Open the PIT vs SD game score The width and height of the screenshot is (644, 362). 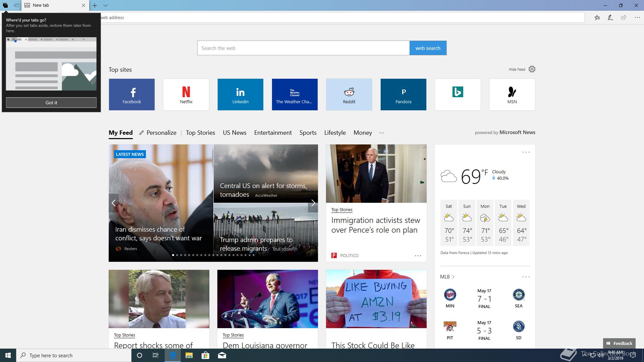[x=484, y=330]
